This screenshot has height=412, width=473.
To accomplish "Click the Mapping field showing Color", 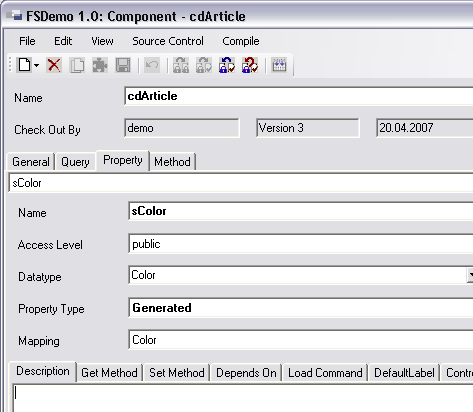I will pyautogui.click(x=301, y=340).
